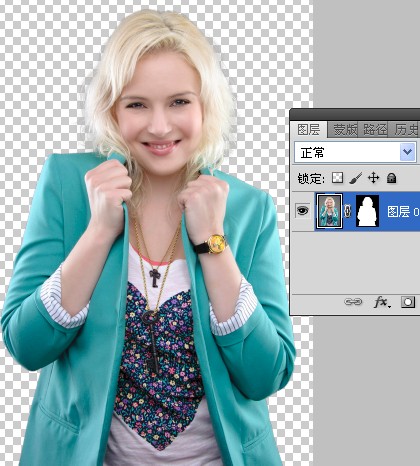This screenshot has width=420, height=466.
Task: Select 图层 0 image thumbnail
Action: point(329,211)
